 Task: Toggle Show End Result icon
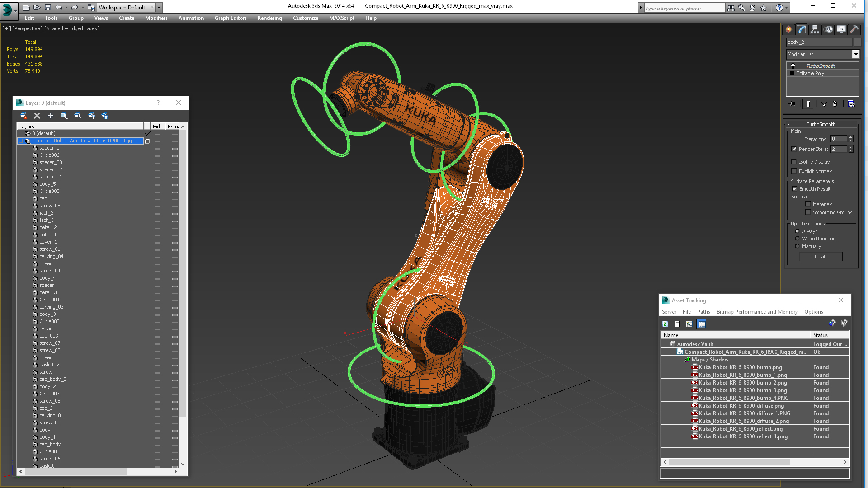tap(808, 103)
